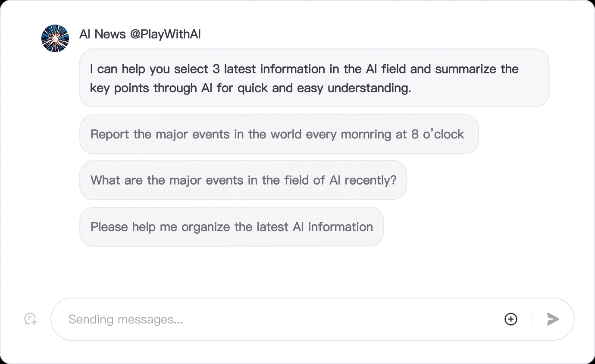
Task: Click the new conversation icon beside the input
Action: point(30,319)
